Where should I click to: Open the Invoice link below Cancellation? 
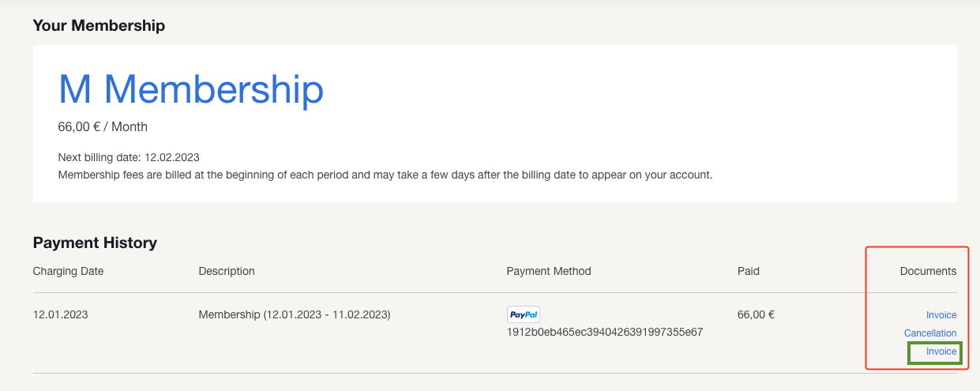[x=941, y=352]
